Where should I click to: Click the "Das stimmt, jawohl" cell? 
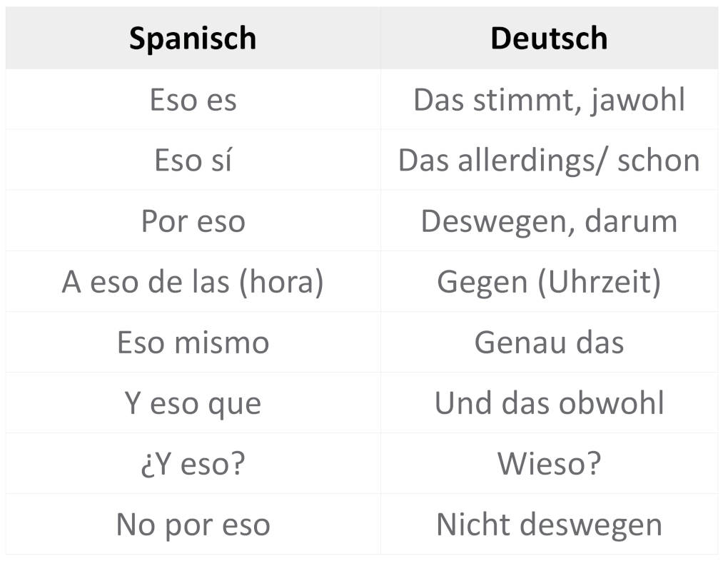[x=549, y=100]
